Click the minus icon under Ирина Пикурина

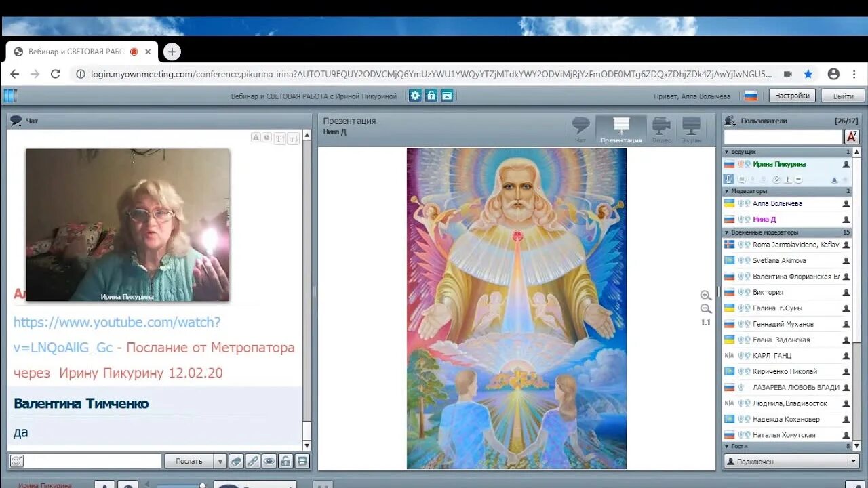(x=798, y=180)
